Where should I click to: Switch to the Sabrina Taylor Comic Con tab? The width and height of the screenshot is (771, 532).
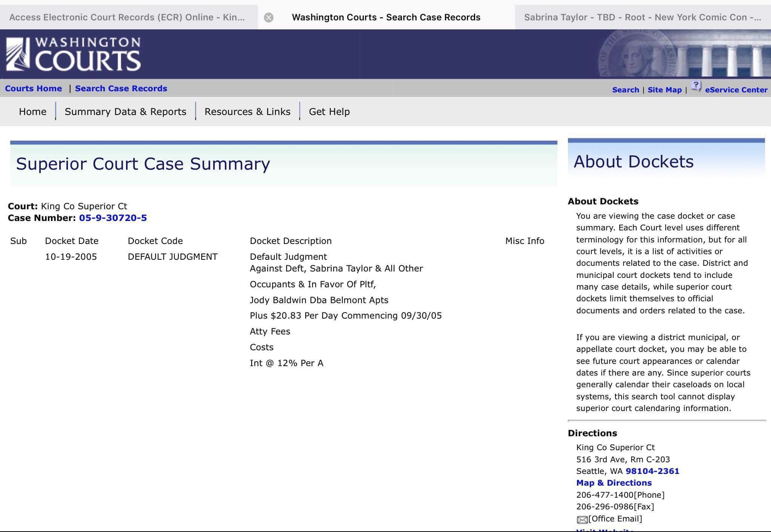tap(642, 17)
